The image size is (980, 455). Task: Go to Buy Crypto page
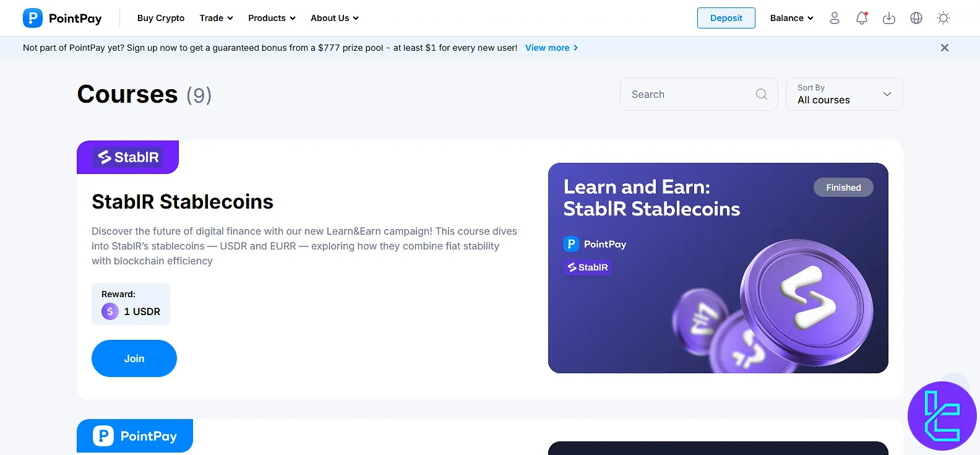pos(161,18)
